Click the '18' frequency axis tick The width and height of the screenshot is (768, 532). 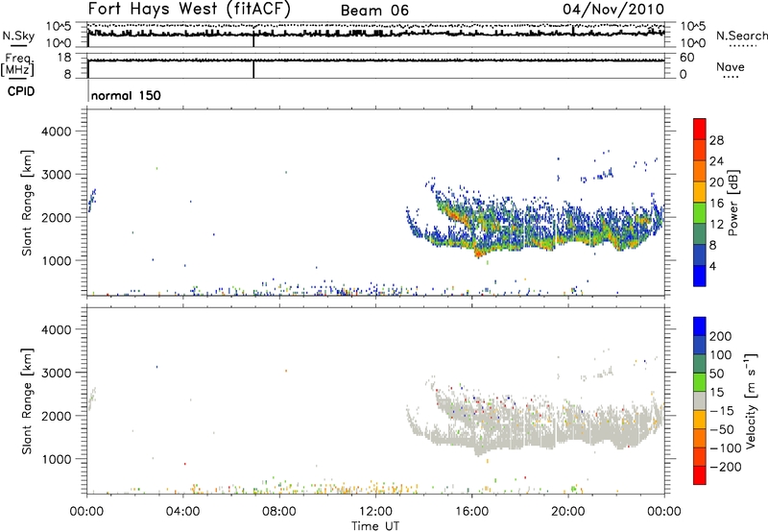click(x=63, y=58)
